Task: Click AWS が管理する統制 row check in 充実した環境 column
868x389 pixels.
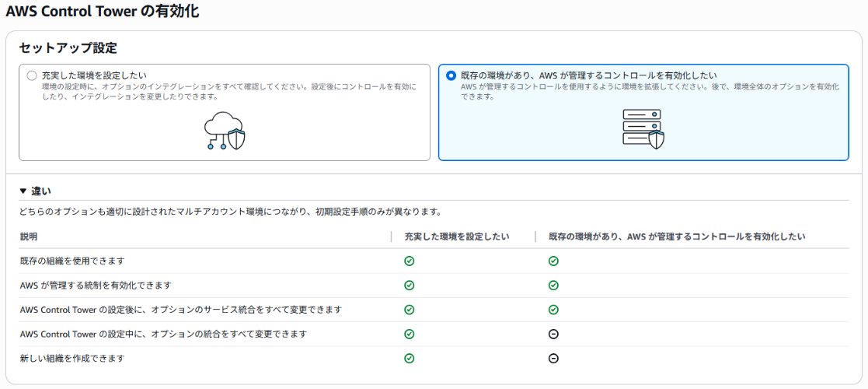Action: tap(410, 286)
